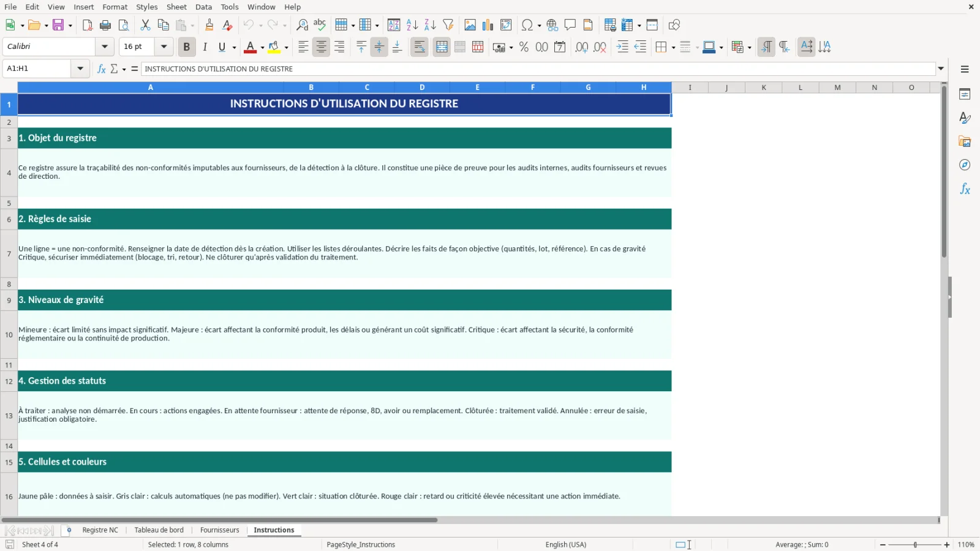Insert hyperlink icon
Viewport: 980px width, 551px height.
[x=552, y=25]
